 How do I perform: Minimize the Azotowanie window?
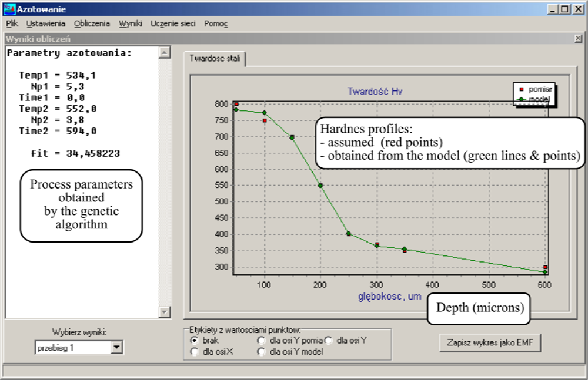click(553, 9)
